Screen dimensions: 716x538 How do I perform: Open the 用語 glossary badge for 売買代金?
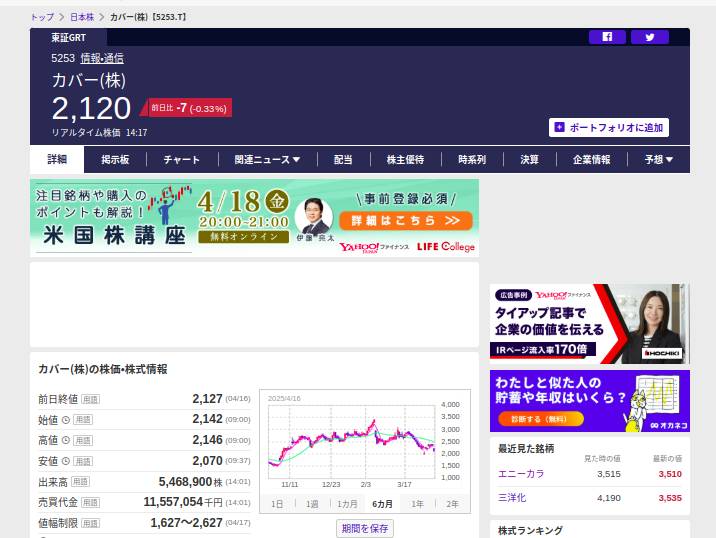point(90,502)
